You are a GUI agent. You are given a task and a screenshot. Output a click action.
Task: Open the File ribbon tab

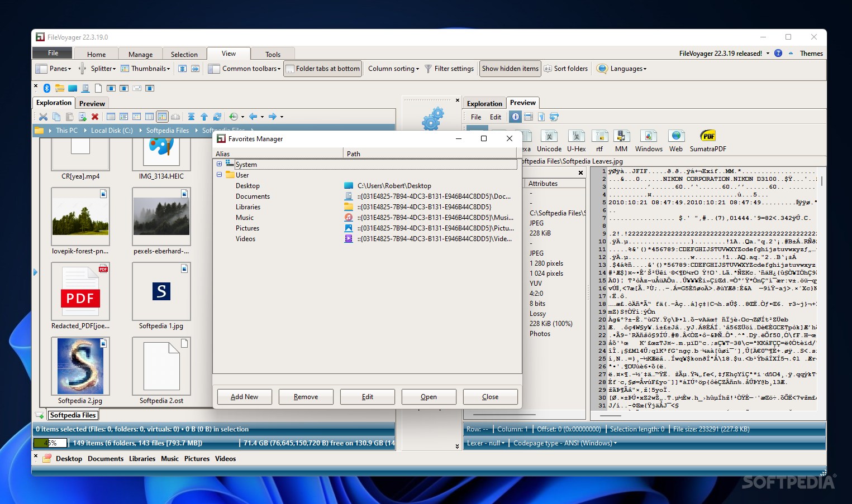point(53,53)
